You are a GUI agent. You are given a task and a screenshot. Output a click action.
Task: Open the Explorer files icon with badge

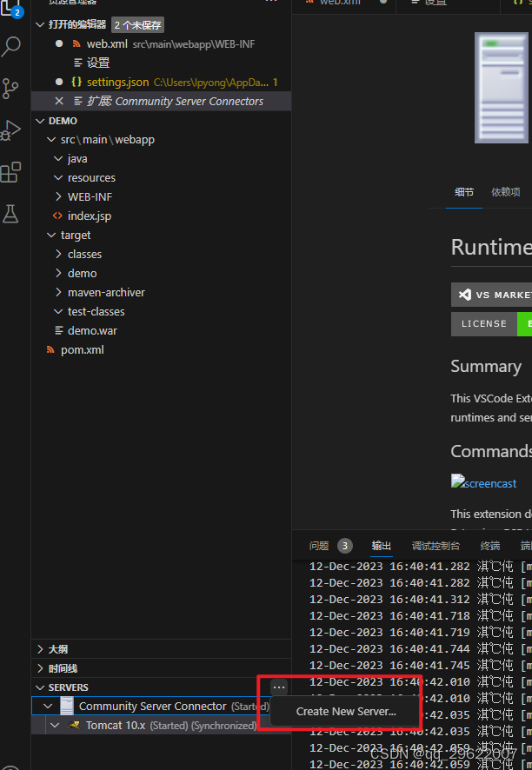pyautogui.click(x=12, y=9)
